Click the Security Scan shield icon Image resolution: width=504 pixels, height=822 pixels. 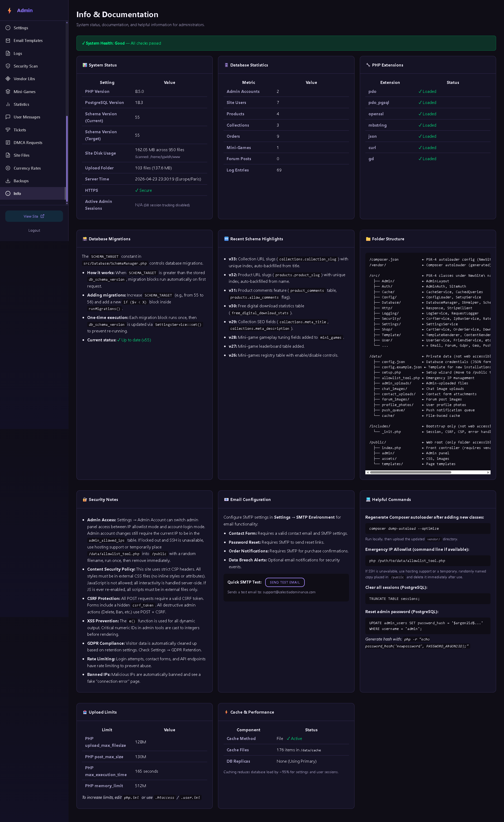click(x=8, y=66)
